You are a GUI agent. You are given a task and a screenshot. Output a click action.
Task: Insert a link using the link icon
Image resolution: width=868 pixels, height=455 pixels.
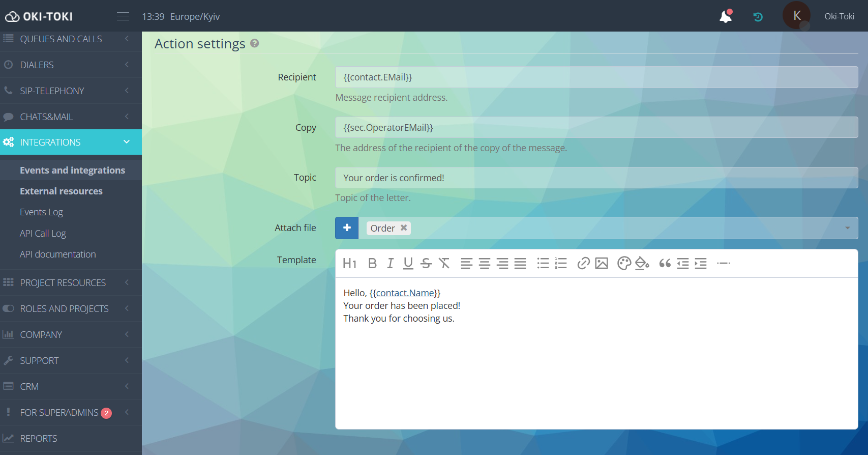pos(583,263)
